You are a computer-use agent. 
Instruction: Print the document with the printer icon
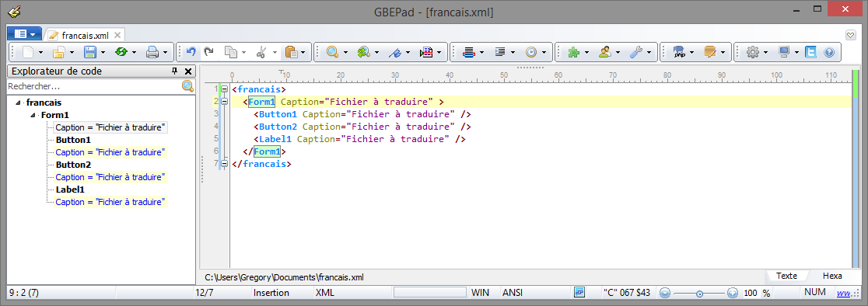pyautogui.click(x=152, y=53)
